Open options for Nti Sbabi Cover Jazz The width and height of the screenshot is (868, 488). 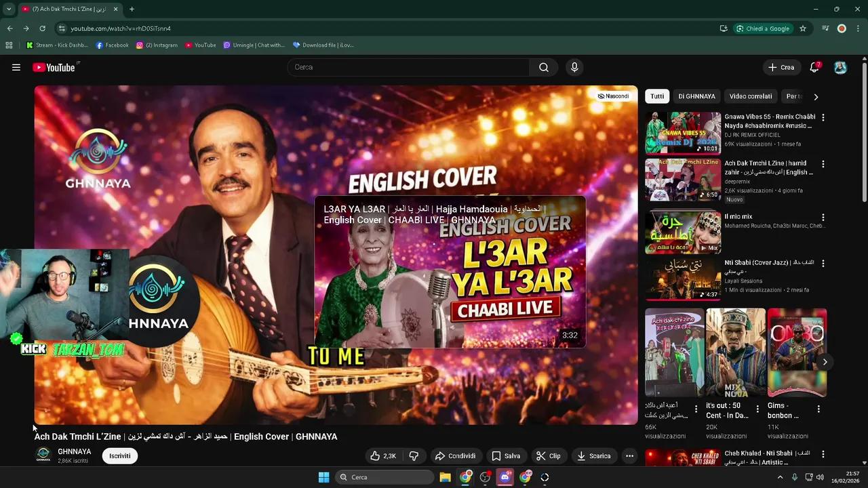823,263
